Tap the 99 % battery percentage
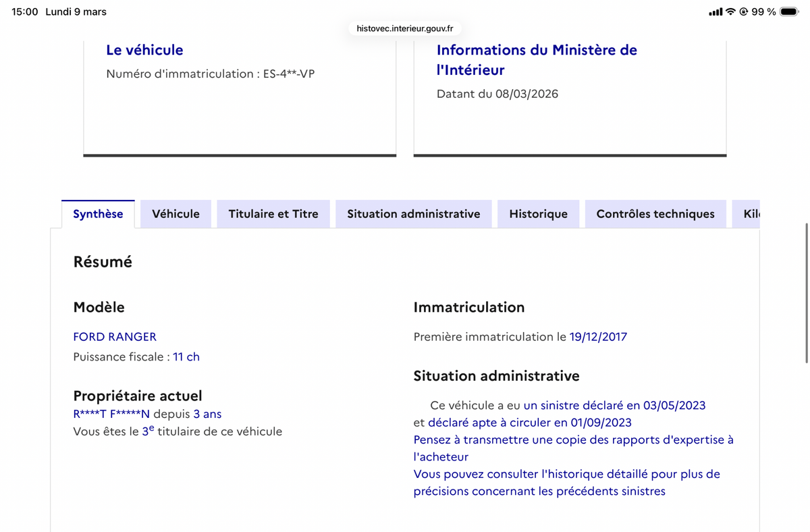Viewport: 810px width, 532px height. (763, 12)
